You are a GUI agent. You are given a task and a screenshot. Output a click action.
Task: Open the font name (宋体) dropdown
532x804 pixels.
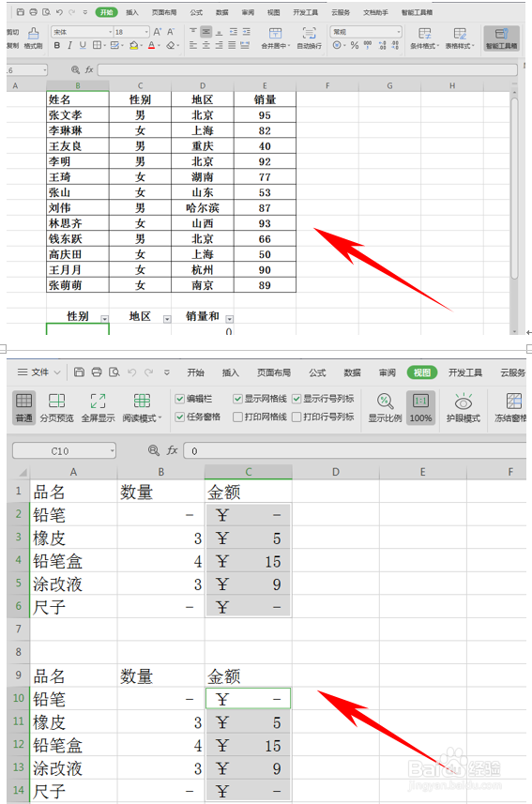[x=110, y=32]
